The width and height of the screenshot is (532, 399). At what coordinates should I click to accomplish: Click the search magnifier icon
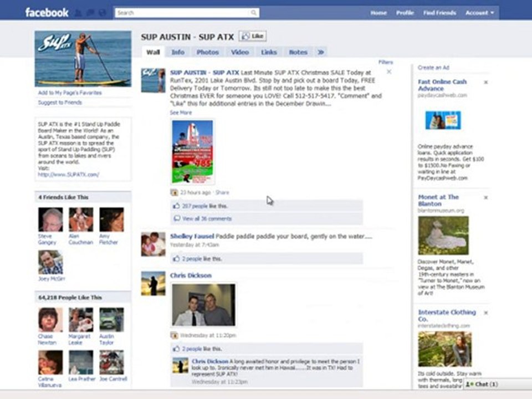pyautogui.click(x=253, y=13)
